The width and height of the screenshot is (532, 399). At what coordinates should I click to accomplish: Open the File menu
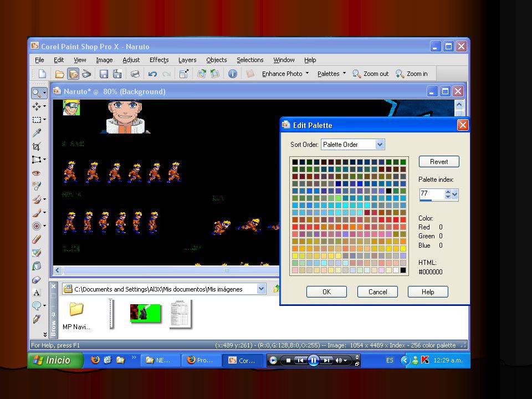click(39, 60)
